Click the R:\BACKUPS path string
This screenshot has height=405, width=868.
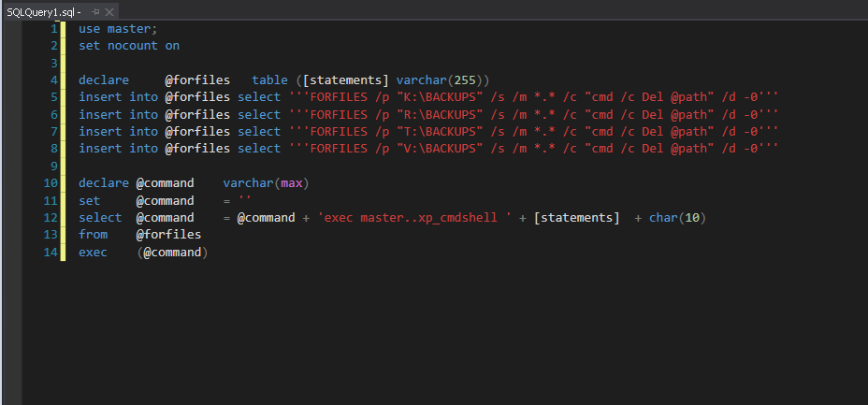[441, 114]
